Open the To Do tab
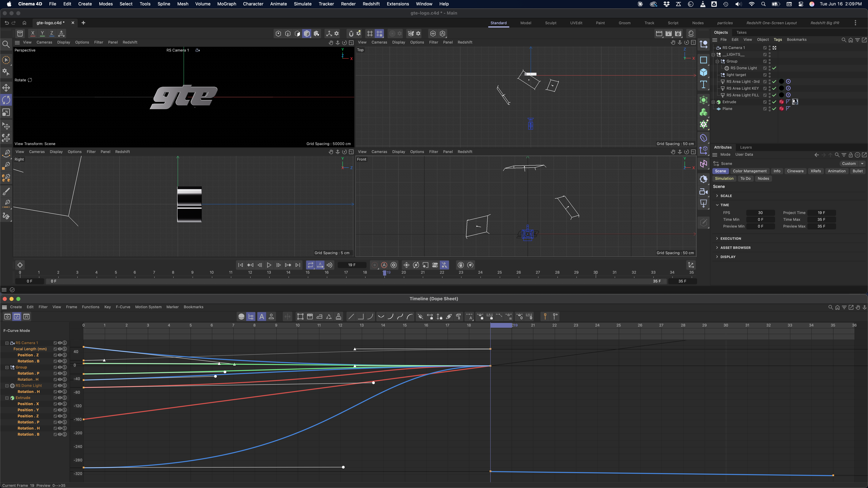The width and height of the screenshot is (868, 488). [745, 178]
